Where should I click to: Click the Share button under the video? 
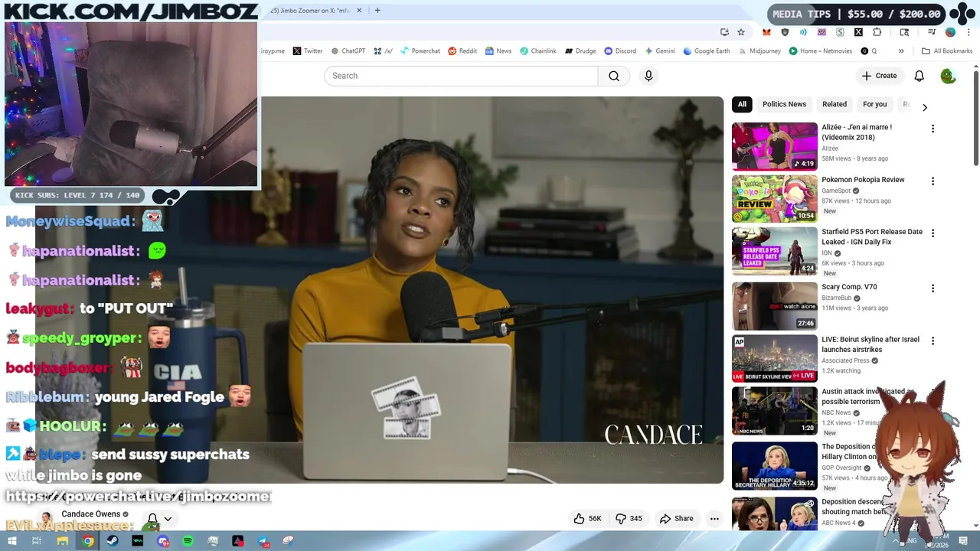(677, 518)
